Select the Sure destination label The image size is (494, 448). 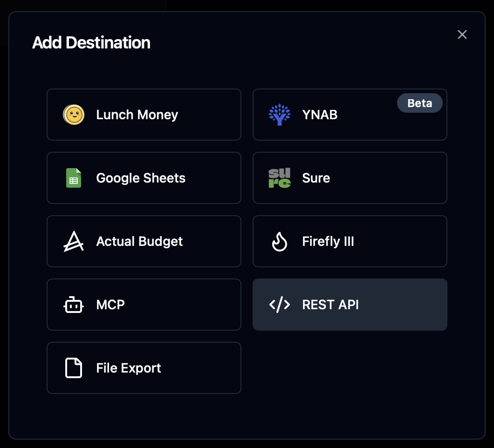pyautogui.click(x=316, y=178)
